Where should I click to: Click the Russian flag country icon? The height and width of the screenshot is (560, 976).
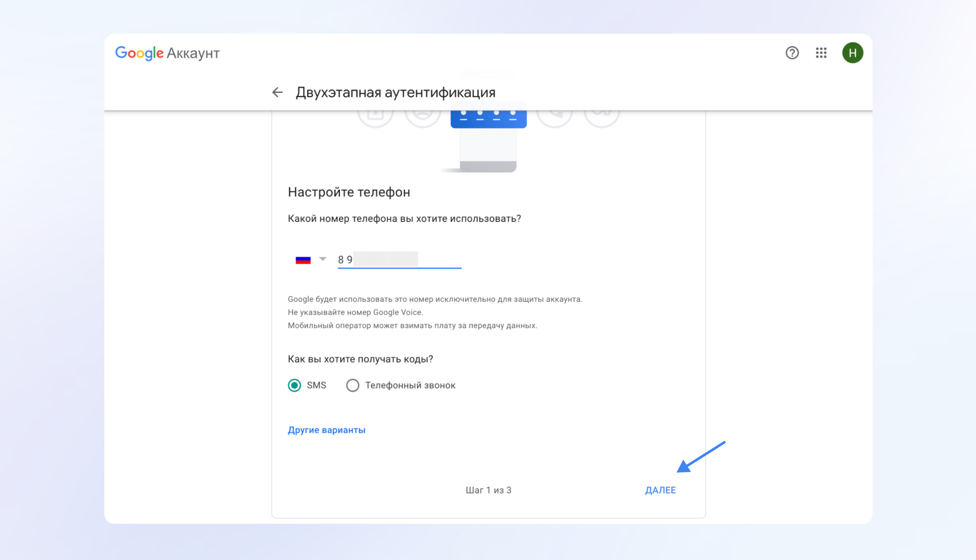[x=303, y=260]
